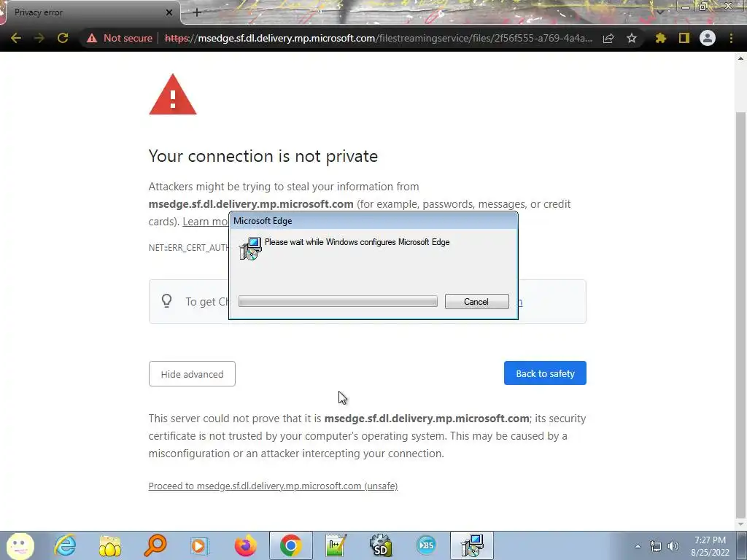Open the SD gear taskbar application
This screenshot has height=560, width=747.
pos(381,545)
